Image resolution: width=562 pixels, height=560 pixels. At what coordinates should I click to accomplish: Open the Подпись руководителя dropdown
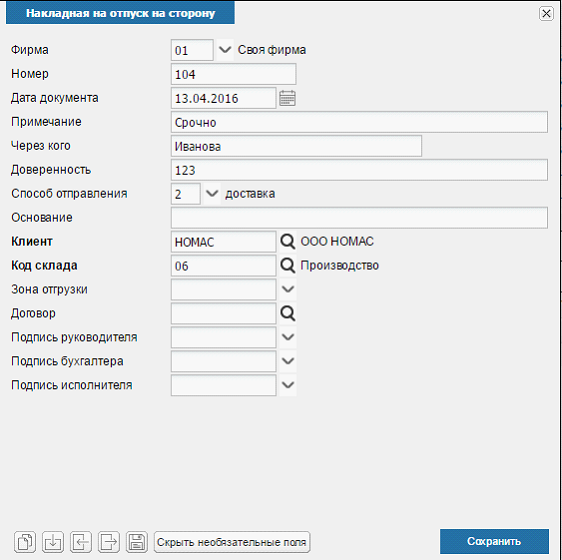point(288,337)
